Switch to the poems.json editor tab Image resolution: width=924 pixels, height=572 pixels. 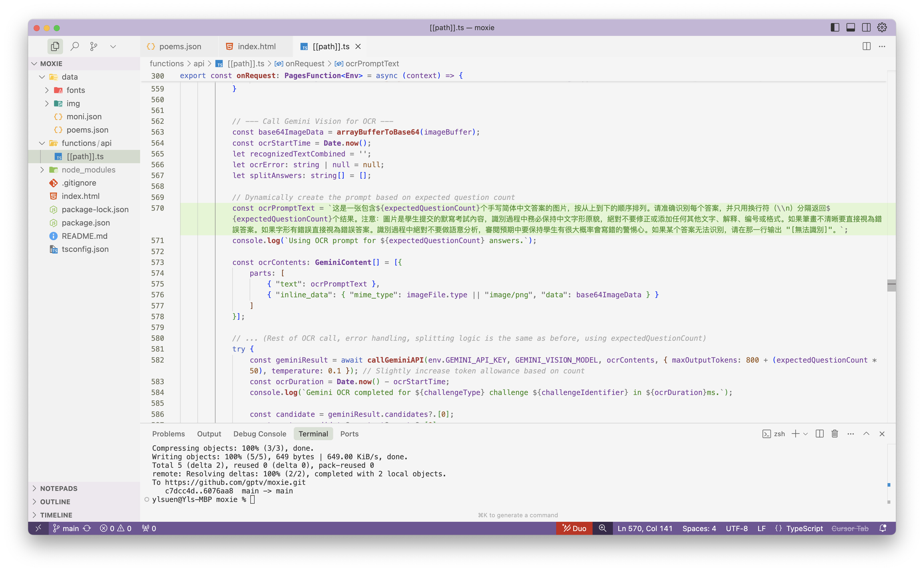(x=180, y=46)
